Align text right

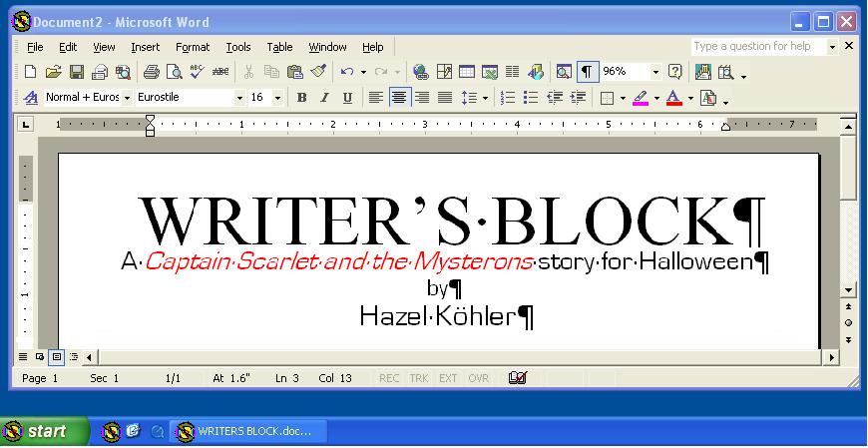coord(422,98)
